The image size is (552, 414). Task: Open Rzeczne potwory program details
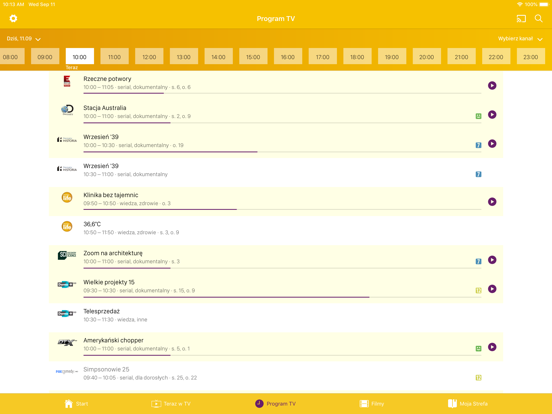point(276,86)
